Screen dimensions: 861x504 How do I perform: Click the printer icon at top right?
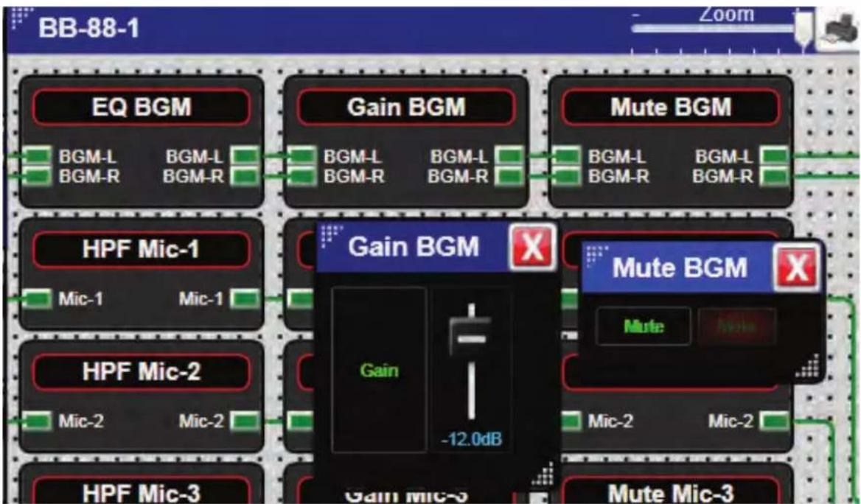pos(838,30)
